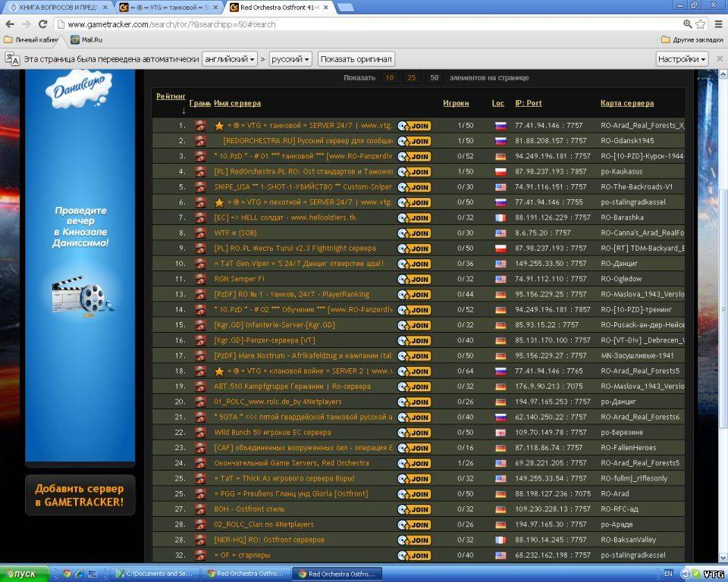The height and width of the screenshot is (582, 728).
Task: Join the WTF и {SOB} server
Action: click(414, 233)
